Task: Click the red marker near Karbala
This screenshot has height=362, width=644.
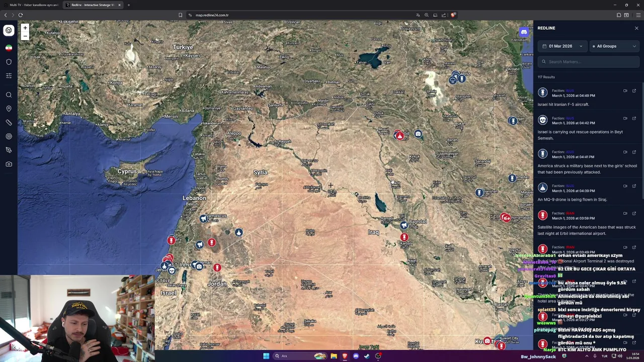Action: (404, 237)
